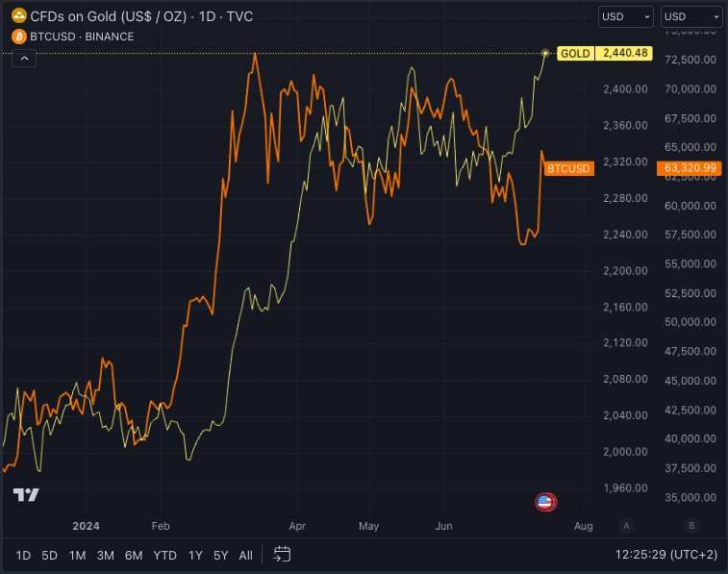The height and width of the screenshot is (574, 728).
Task: Select the 1M time range
Action: (77, 555)
